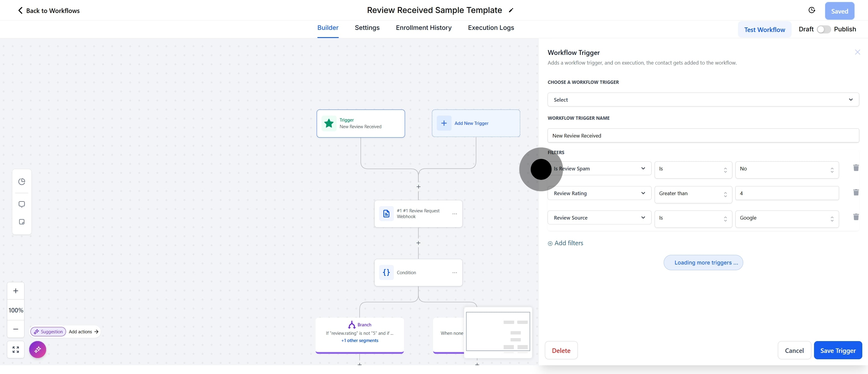Click the Workflow Trigger Name input field
Image resolution: width=868 pixels, height=374 pixels.
(703, 135)
